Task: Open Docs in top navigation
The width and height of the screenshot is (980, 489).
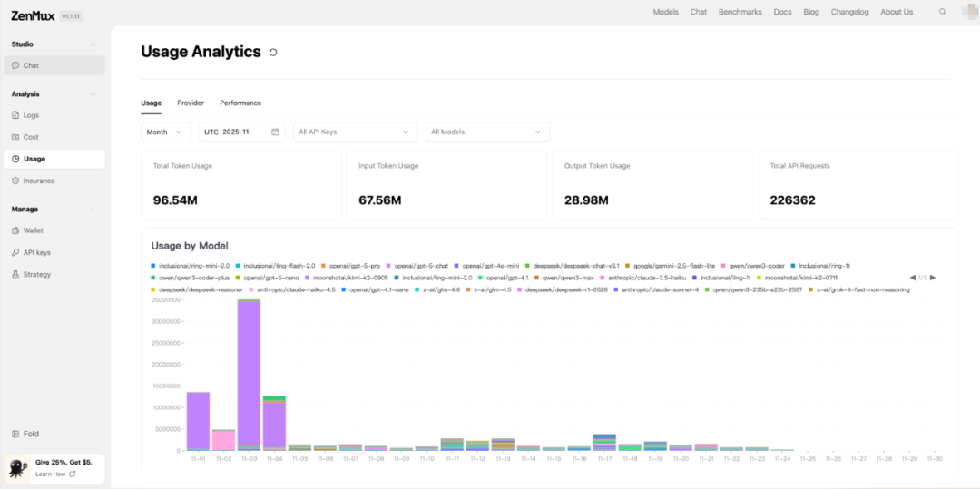Action: (782, 12)
